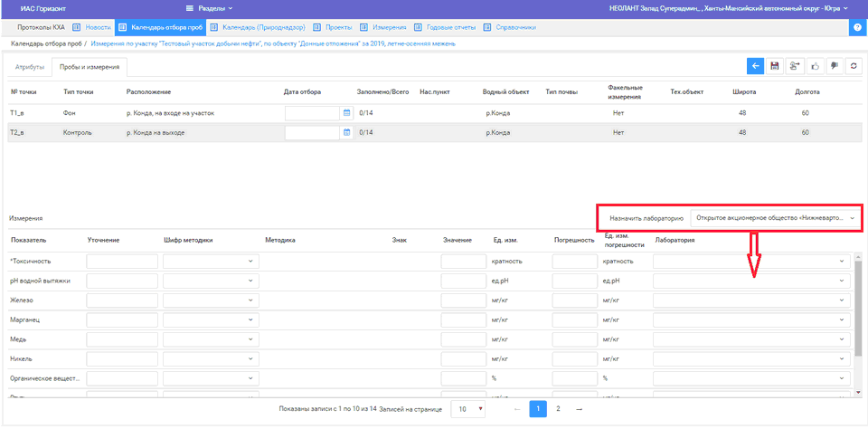Reject using the thumbs down icon

pos(833,66)
